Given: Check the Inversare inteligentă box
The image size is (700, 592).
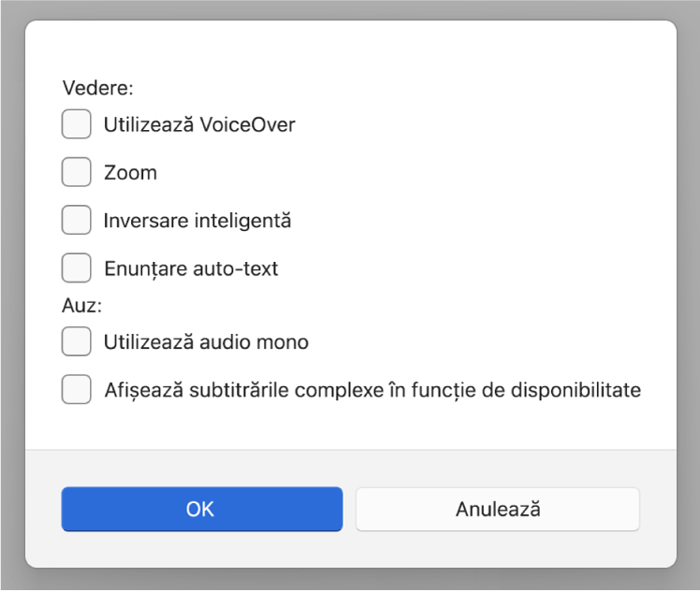Looking at the screenshot, I should pos(77,221).
